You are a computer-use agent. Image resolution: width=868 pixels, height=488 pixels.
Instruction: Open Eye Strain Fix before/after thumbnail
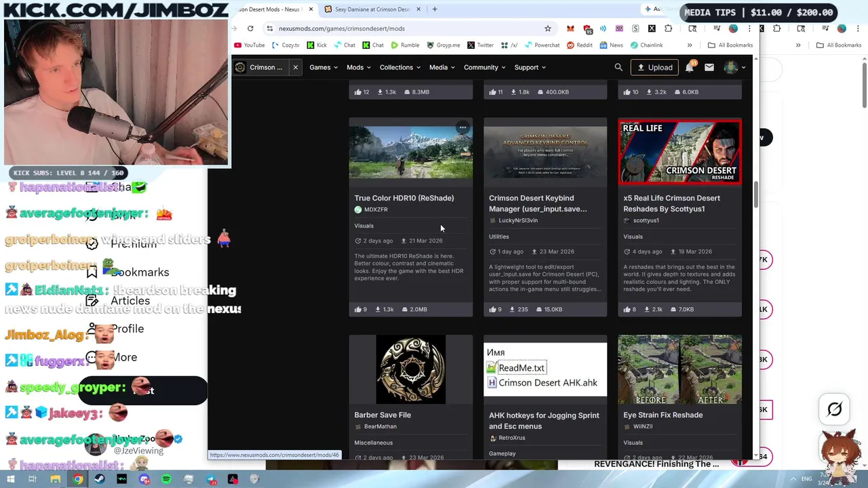click(x=679, y=369)
